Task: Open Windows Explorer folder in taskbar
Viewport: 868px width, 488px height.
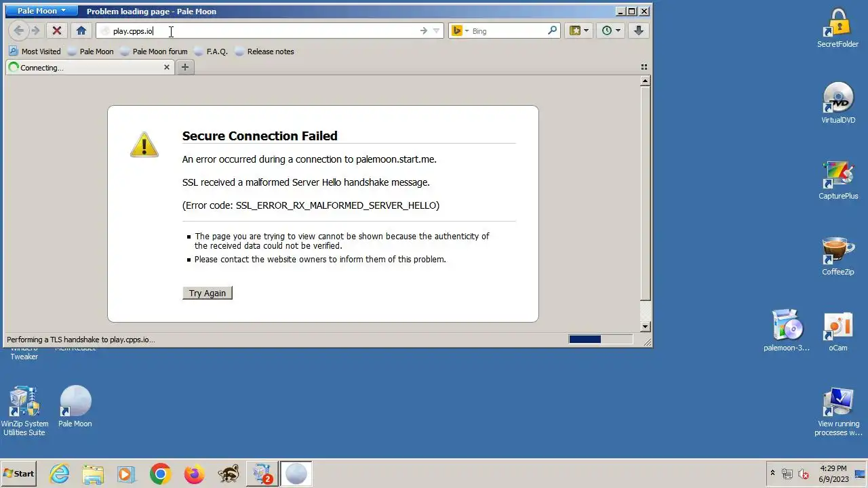Action: coord(93,474)
